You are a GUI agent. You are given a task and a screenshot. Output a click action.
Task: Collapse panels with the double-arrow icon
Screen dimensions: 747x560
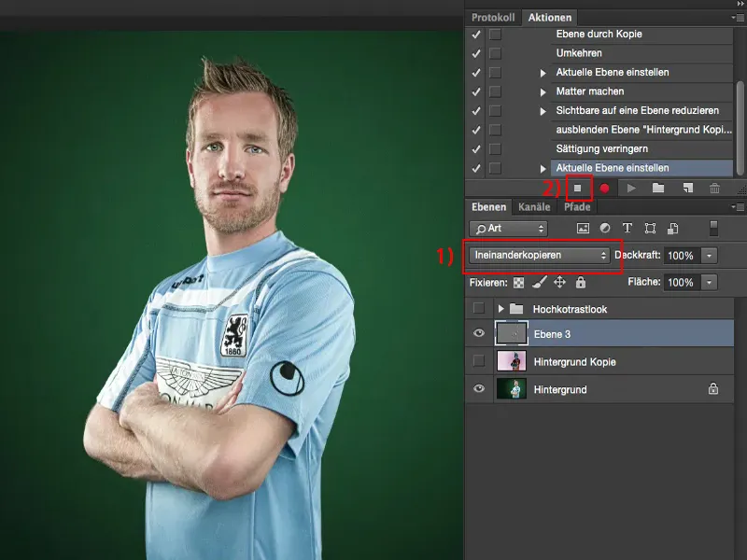tap(740, 4)
